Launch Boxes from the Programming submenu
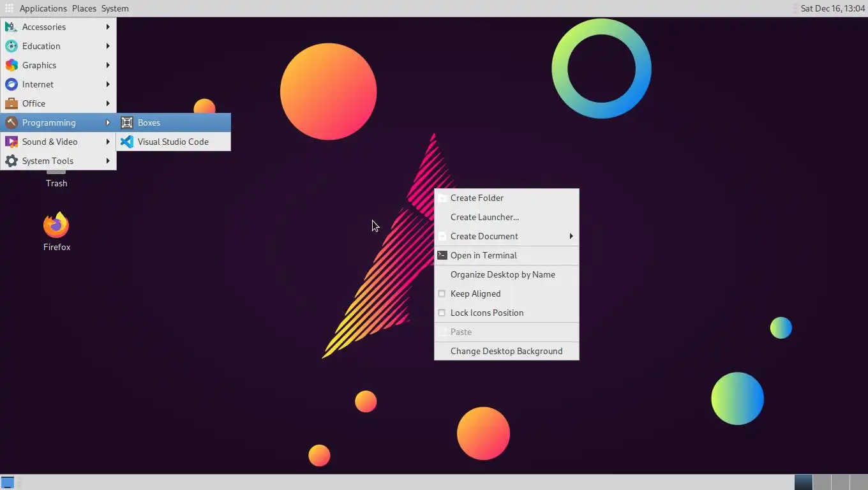Viewport: 868px width, 490px height. [x=174, y=122]
